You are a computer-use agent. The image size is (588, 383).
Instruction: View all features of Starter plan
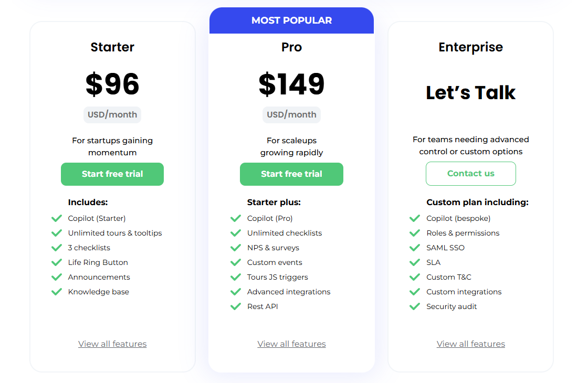[x=112, y=344]
